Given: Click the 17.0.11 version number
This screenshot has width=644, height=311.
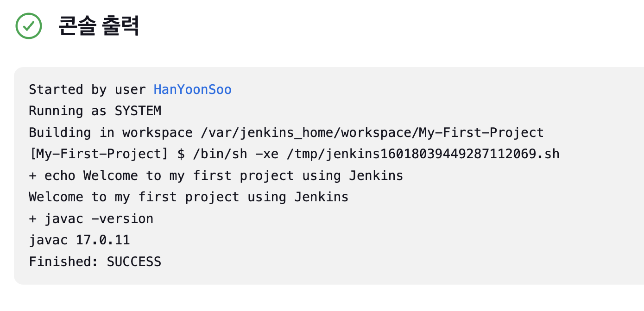Looking at the screenshot, I should tap(103, 240).
